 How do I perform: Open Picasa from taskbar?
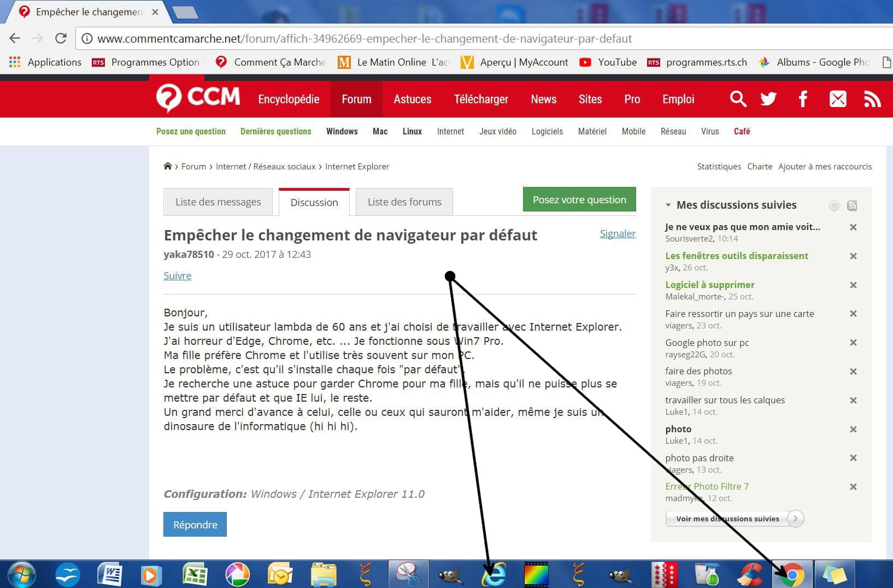pos(238,575)
